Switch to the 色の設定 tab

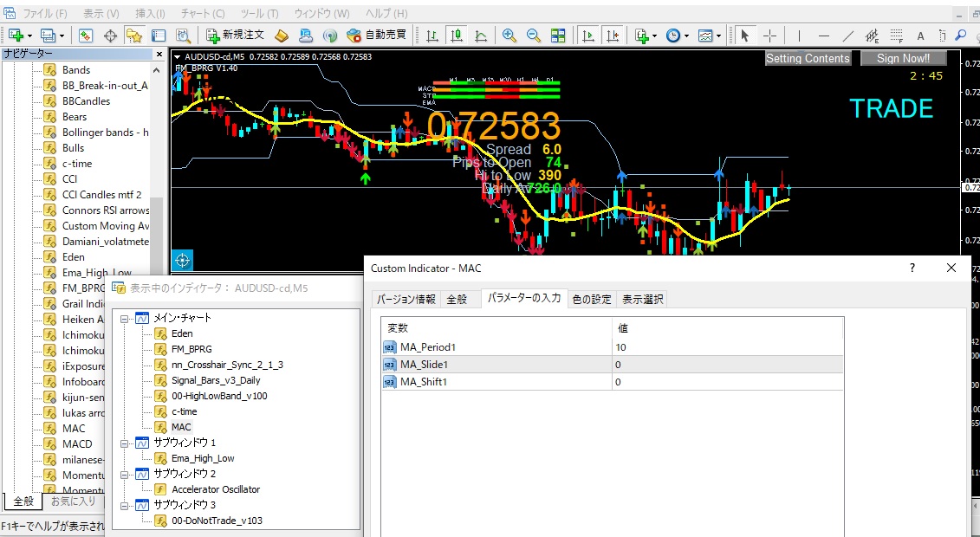pos(591,299)
